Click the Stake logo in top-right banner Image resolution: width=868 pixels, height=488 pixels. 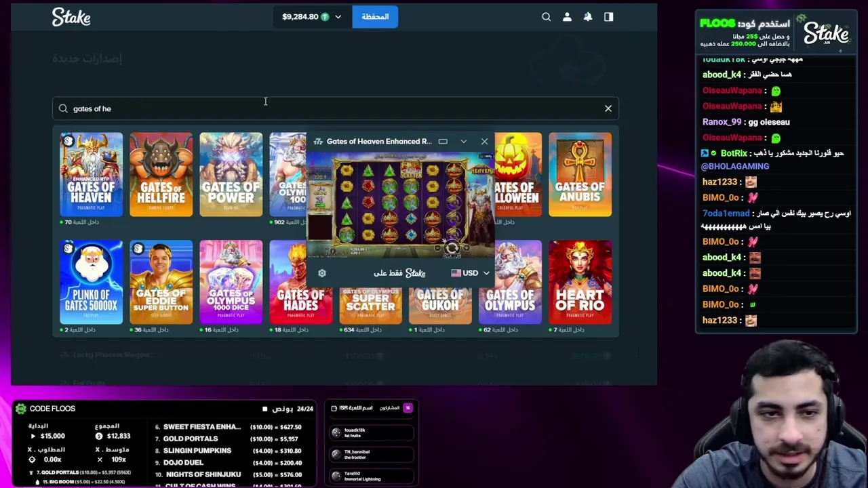[826, 34]
